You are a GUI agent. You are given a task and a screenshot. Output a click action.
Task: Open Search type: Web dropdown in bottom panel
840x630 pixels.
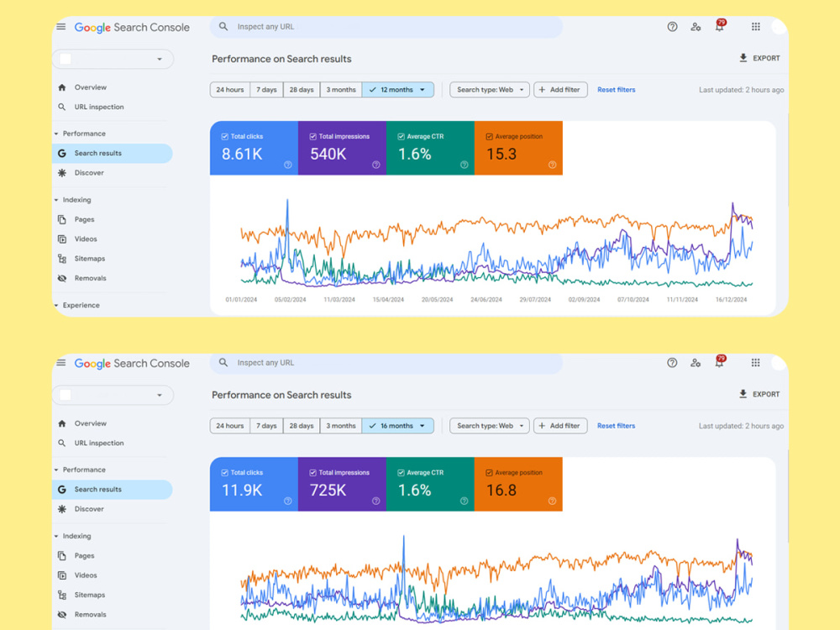tap(490, 426)
